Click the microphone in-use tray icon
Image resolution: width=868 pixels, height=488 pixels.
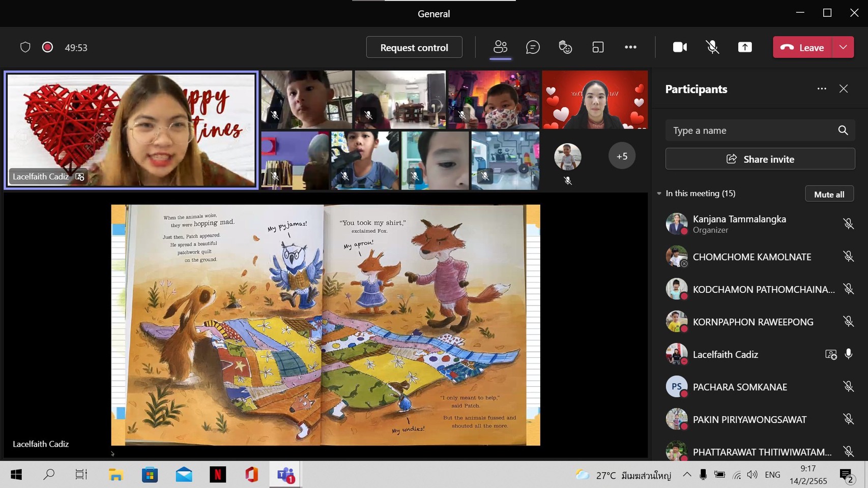(703, 475)
